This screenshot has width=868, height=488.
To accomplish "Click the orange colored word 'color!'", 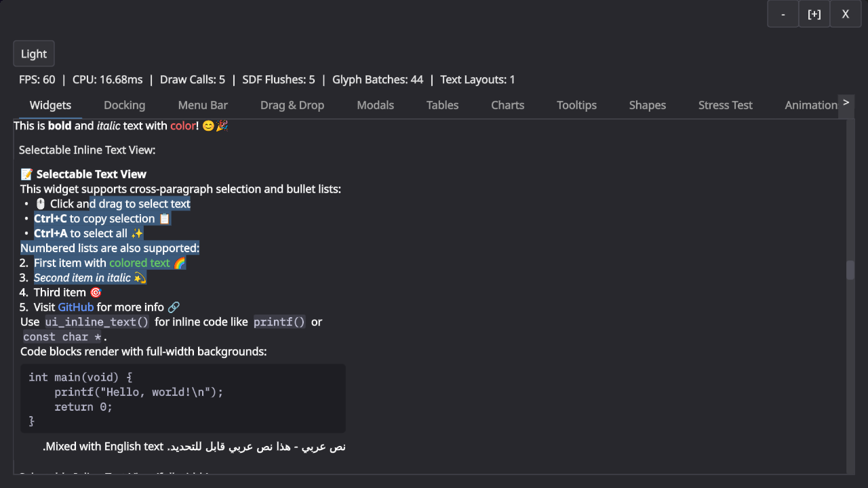I will click(182, 125).
